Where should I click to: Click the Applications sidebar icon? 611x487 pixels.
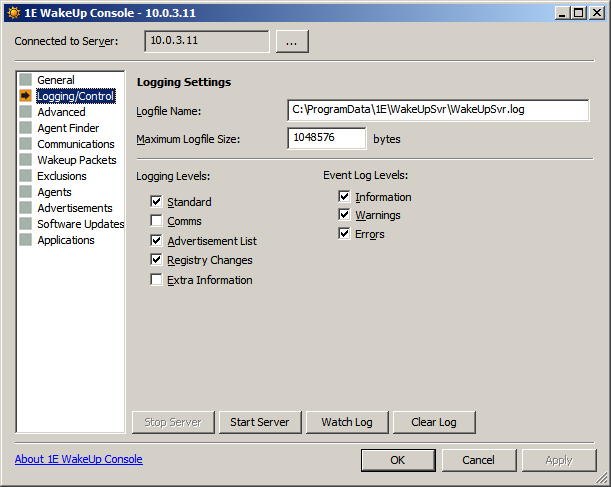(x=25, y=240)
